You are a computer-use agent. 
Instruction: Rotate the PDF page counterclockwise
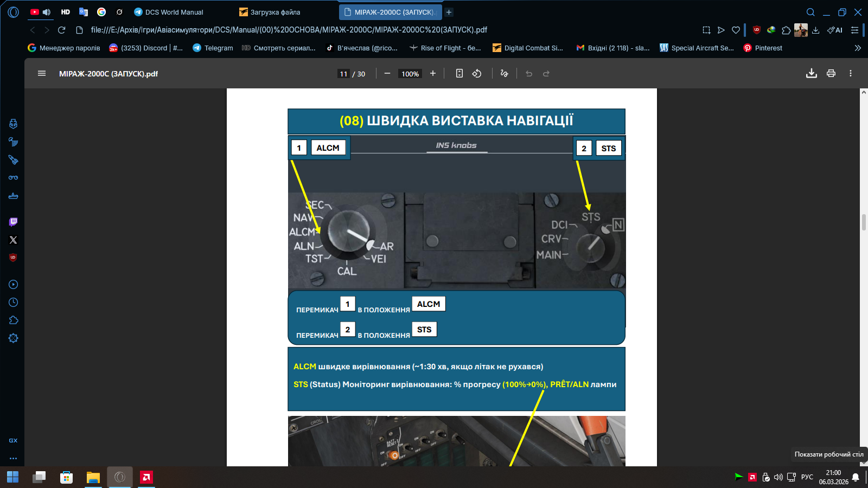coord(477,74)
